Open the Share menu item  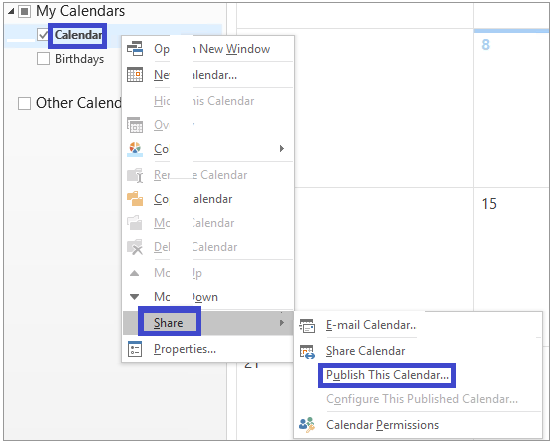[169, 323]
